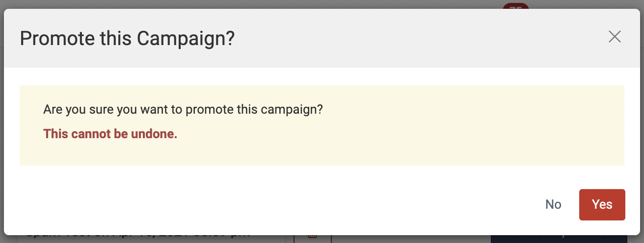Select the dark button at bottom right
This screenshot has height=243, width=644.
564,238
